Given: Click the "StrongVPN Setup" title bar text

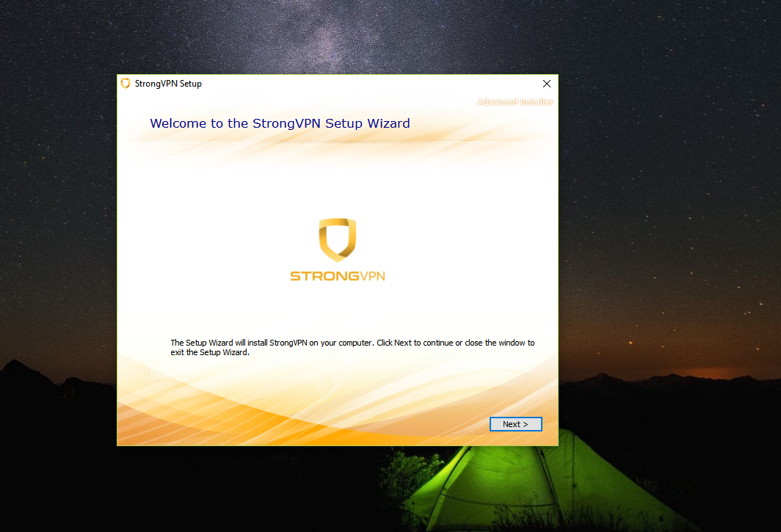Looking at the screenshot, I should (x=168, y=84).
